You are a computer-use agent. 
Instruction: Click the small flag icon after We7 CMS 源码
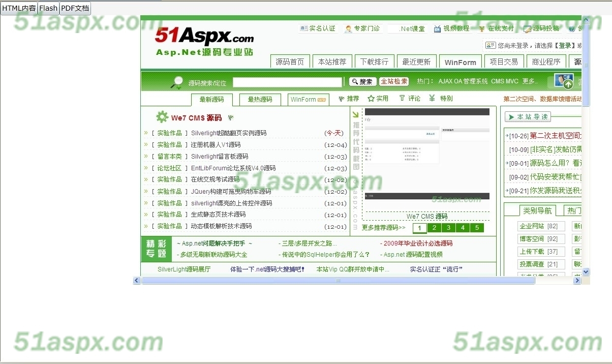pyautogui.click(x=231, y=117)
